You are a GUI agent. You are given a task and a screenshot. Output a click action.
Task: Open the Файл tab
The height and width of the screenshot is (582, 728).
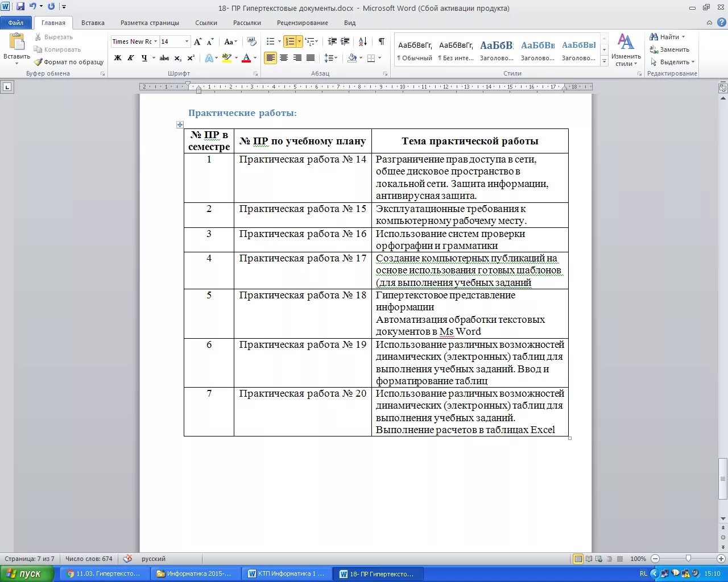[x=16, y=23]
